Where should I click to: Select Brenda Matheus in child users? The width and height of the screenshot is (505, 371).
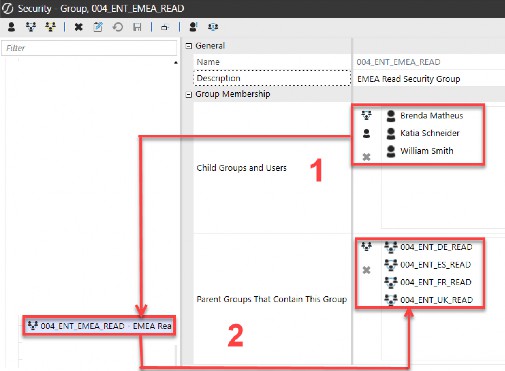424,116
